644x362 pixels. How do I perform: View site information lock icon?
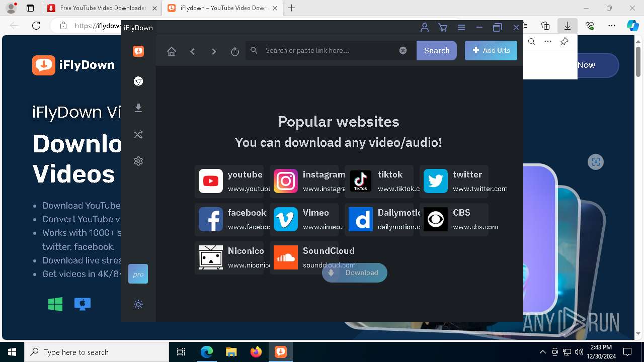point(63,26)
